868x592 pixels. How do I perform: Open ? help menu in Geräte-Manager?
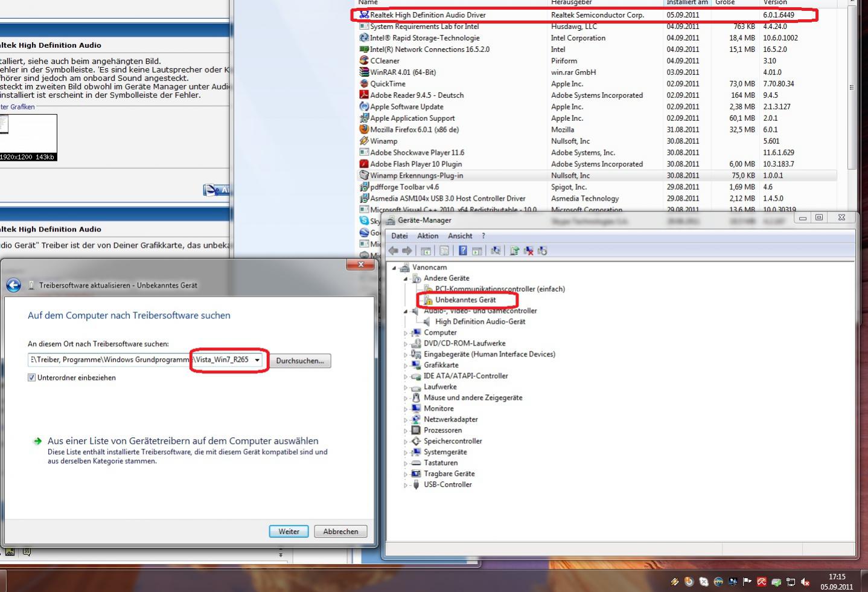coord(483,236)
